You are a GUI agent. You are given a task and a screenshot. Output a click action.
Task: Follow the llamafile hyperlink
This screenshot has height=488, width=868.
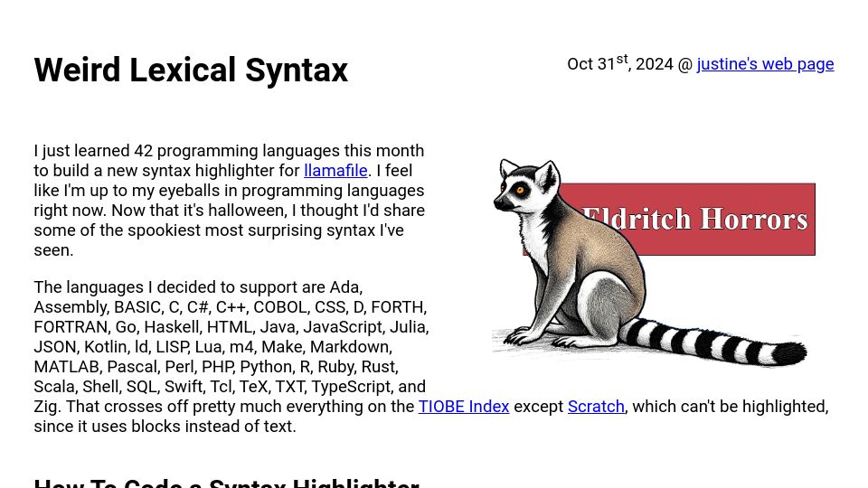(335, 171)
